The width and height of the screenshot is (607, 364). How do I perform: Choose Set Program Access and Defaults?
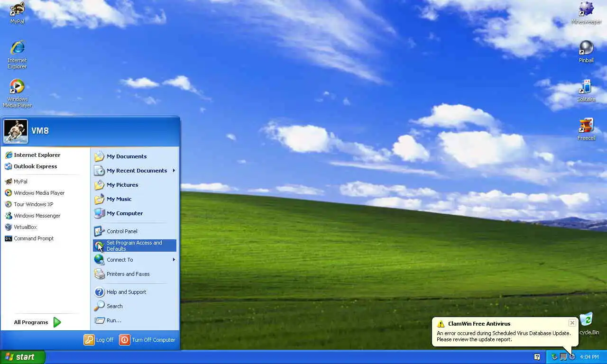[x=135, y=246]
